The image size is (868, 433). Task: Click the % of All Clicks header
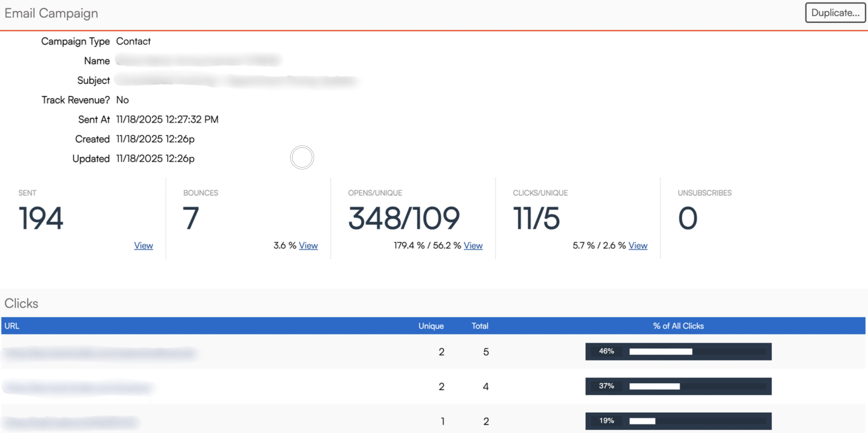click(678, 326)
